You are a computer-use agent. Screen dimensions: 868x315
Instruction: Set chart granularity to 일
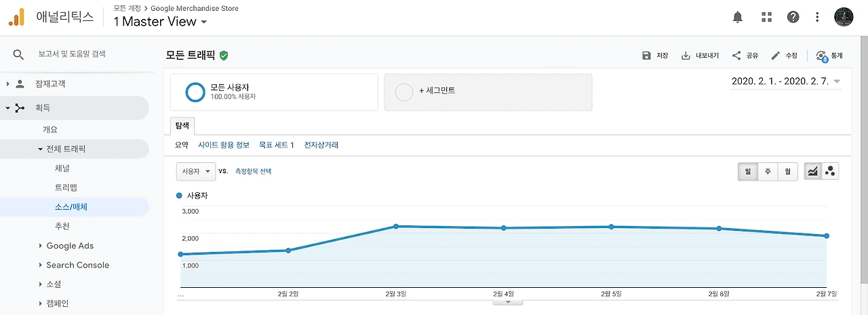(748, 172)
